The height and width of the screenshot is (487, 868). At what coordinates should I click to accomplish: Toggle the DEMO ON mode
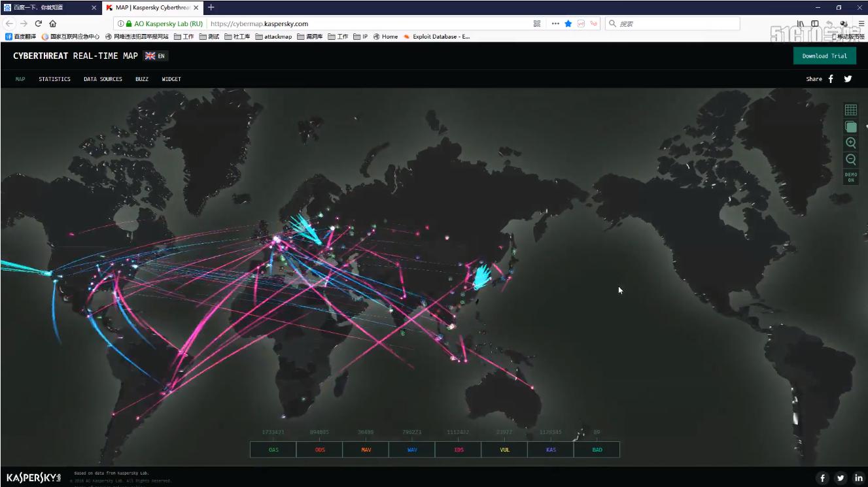850,177
